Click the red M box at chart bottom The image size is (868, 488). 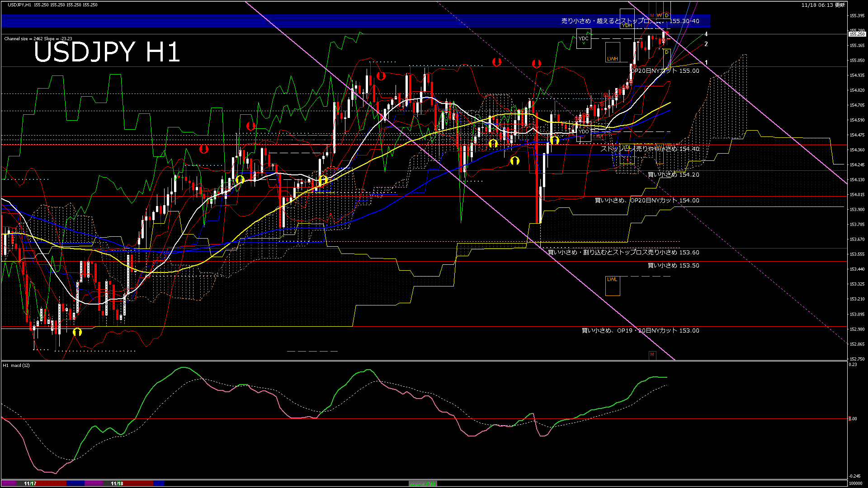[x=652, y=355]
